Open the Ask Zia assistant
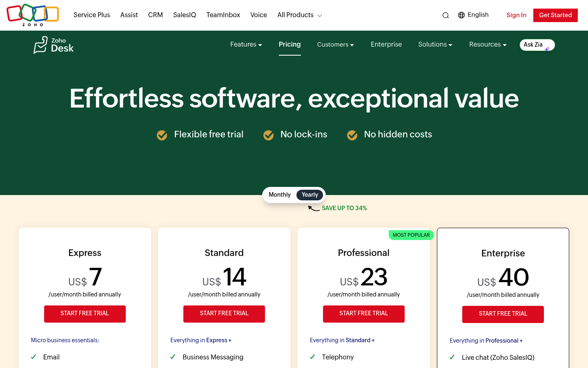 pyautogui.click(x=537, y=45)
